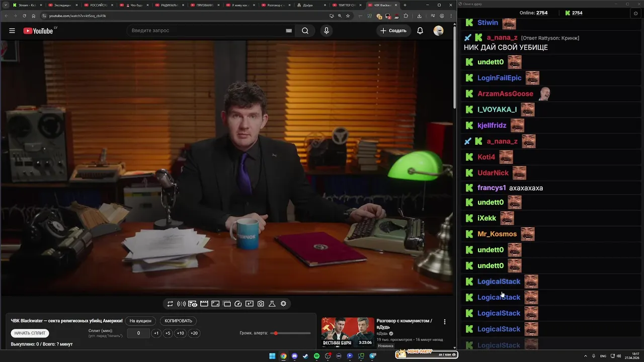This screenshot has height=362, width=644.
Task: Open the вДудь channel name link
Action: (x=383, y=333)
